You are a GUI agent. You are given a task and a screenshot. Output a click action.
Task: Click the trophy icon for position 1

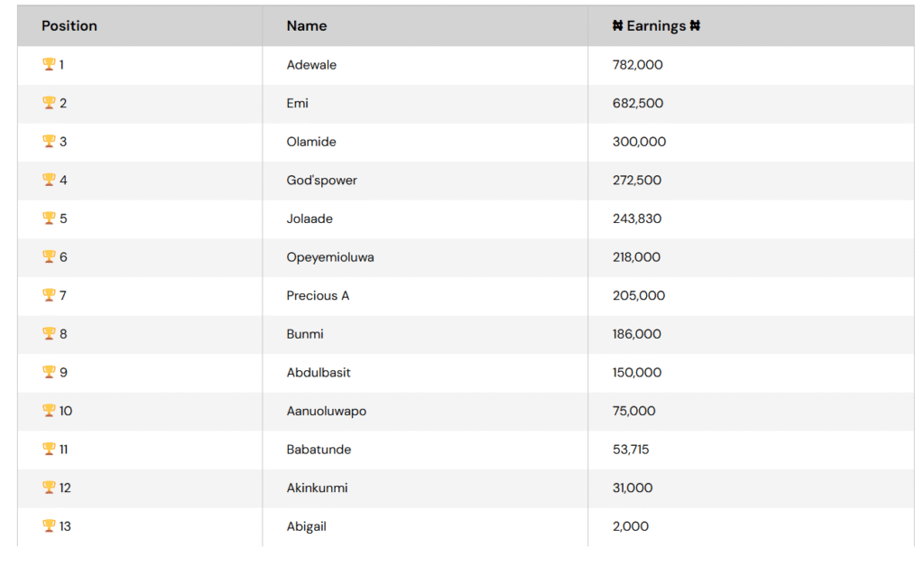click(49, 64)
